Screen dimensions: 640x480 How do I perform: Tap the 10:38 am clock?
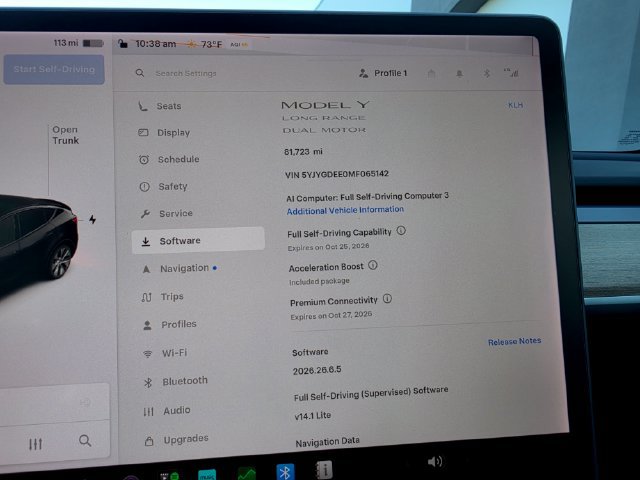pyautogui.click(x=156, y=44)
